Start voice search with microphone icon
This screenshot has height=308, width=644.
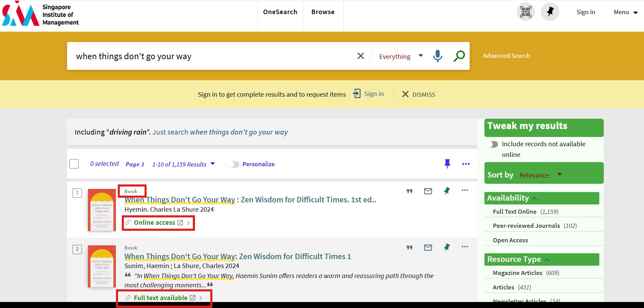point(437,56)
